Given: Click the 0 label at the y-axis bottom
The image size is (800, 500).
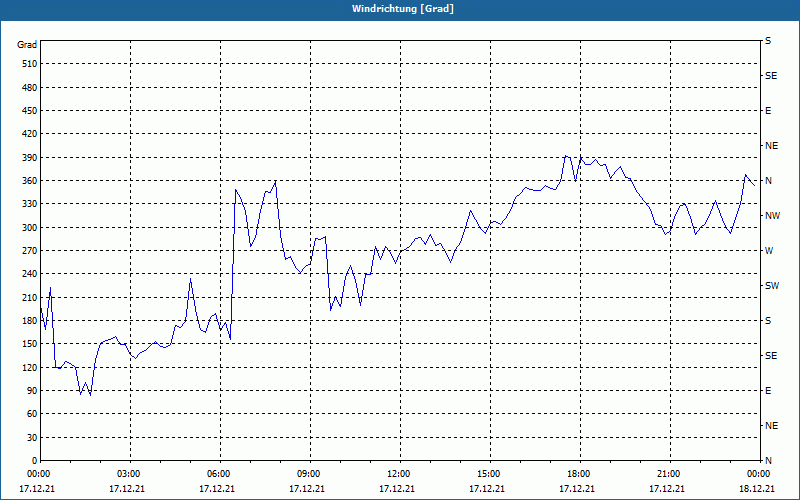Looking at the screenshot, I should 34,461.
